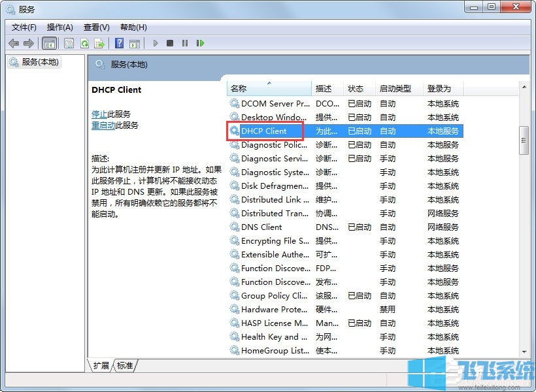Open the 查看(V) menu
This screenshot has width=536, height=392.
click(95, 27)
